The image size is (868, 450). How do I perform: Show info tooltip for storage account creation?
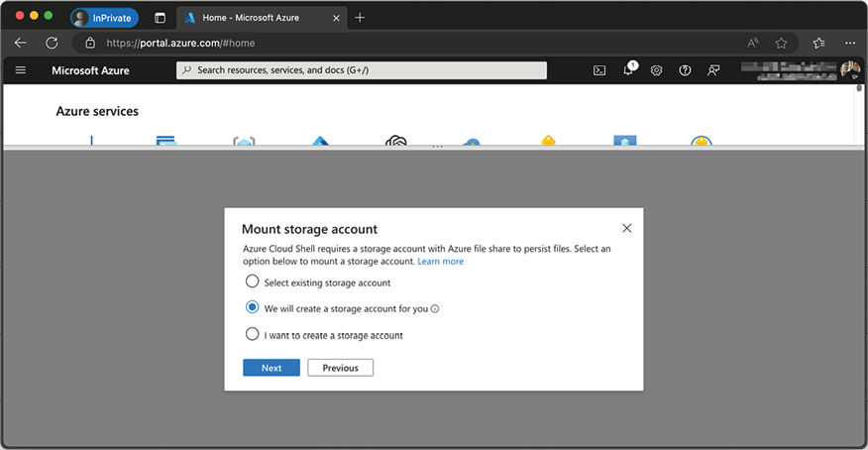pyautogui.click(x=435, y=309)
